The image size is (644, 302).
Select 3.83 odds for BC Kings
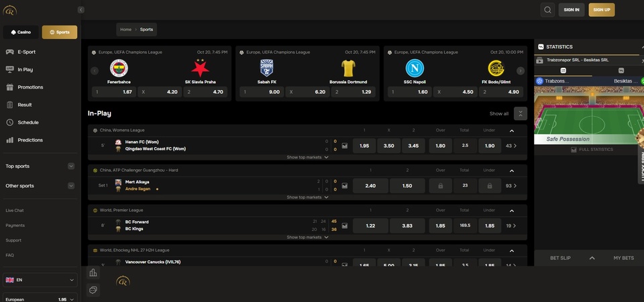click(407, 225)
